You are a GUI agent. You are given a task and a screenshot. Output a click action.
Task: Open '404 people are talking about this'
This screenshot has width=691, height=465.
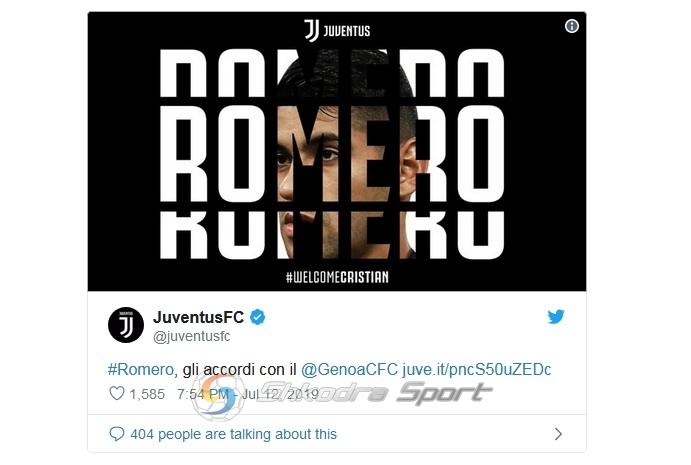coord(234,434)
